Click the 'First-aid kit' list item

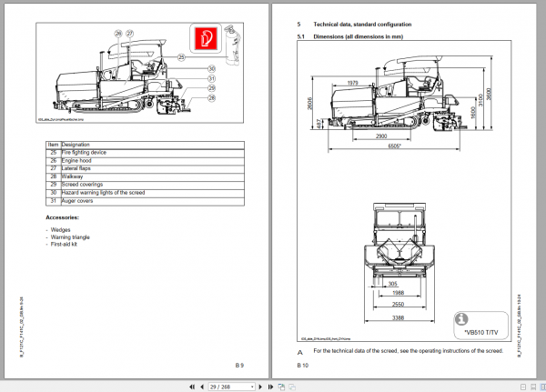(x=64, y=245)
